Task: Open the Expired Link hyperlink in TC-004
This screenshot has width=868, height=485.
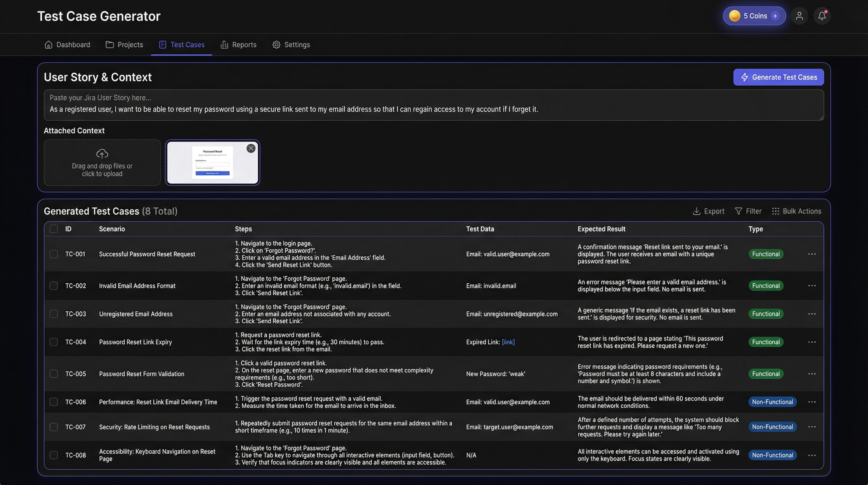Action: [507, 342]
